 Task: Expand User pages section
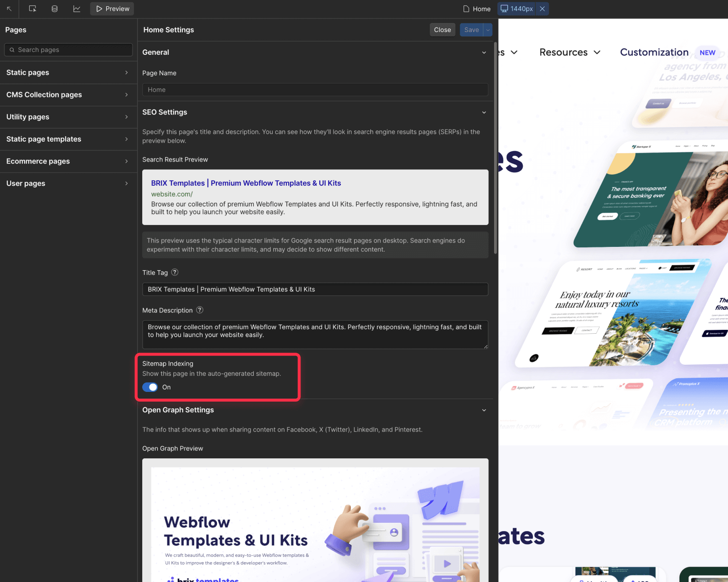click(68, 183)
